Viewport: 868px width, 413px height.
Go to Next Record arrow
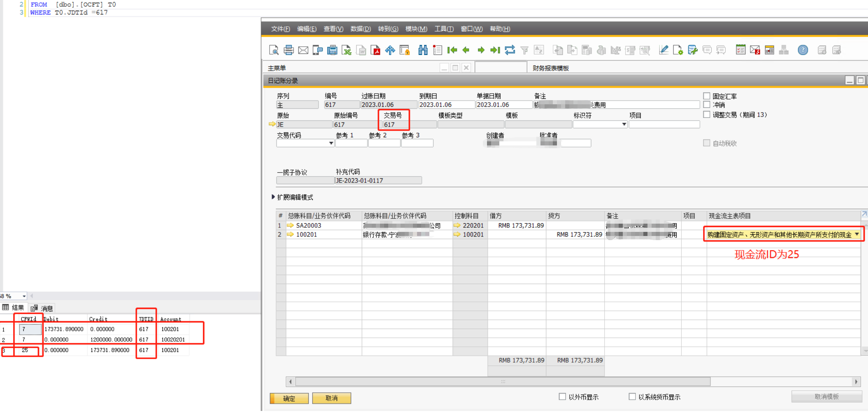481,50
